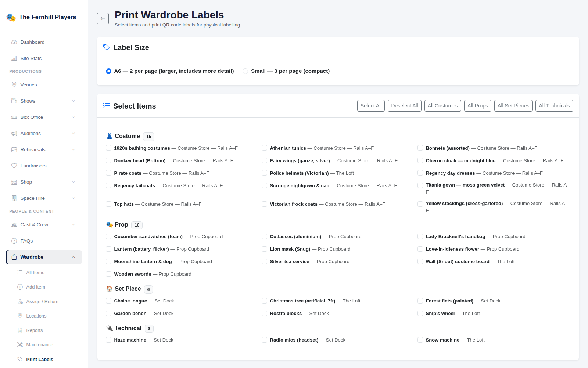Click the Assign / Return icon
Screen dimensions: 588x368
pyautogui.click(x=20, y=301)
